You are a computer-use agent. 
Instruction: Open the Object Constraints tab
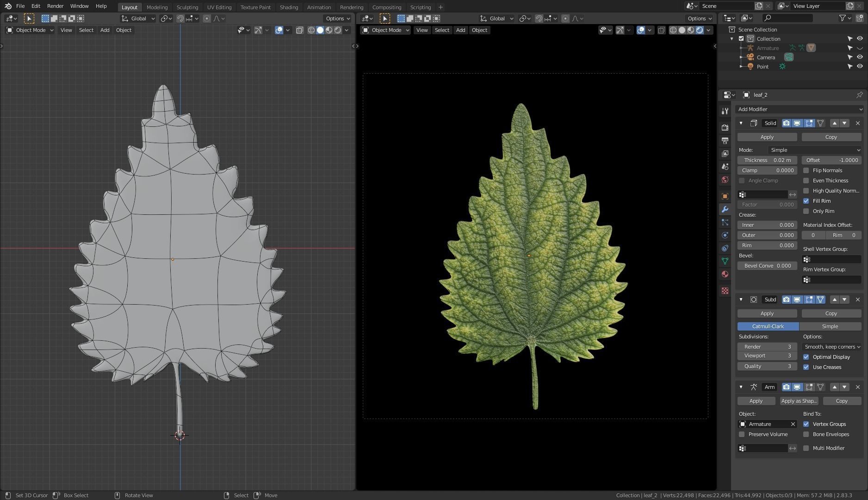[x=725, y=248]
